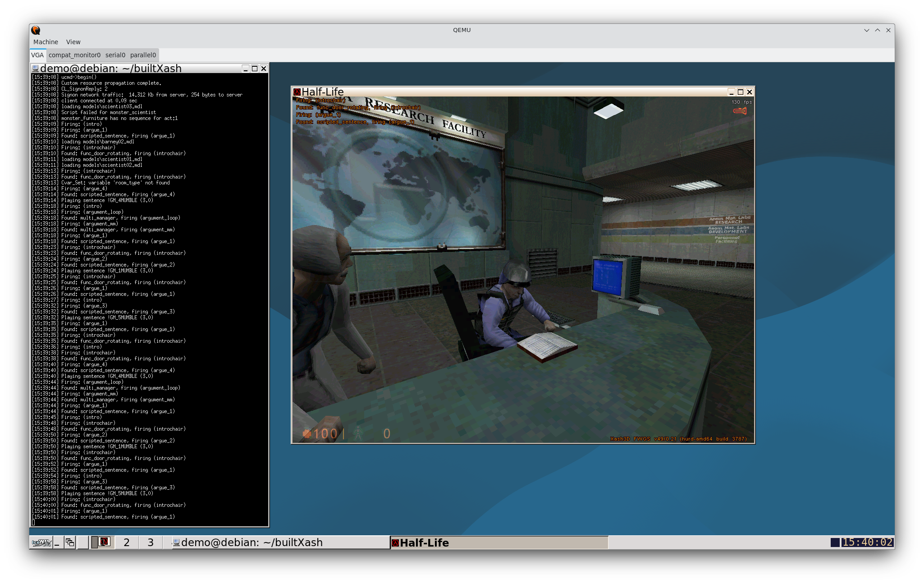The width and height of the screenshot is (924, 584).
Task: Activate the Half-Life taskbar entry
Action: pyautogui.click(x=499, y=543)
